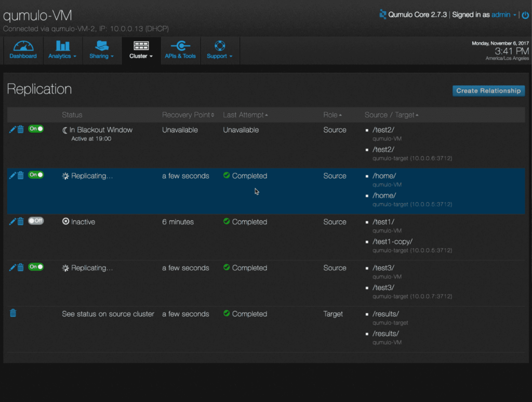Edit the /test1/ relationship with pencil icon
Image resolution: width=532 pixels, height=402 pixels.
pos(12,222)
